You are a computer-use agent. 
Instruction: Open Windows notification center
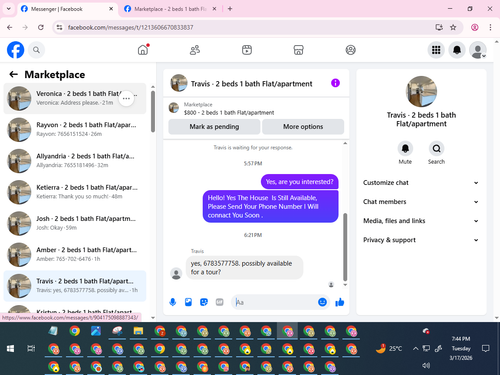click(x=486, y=349)
